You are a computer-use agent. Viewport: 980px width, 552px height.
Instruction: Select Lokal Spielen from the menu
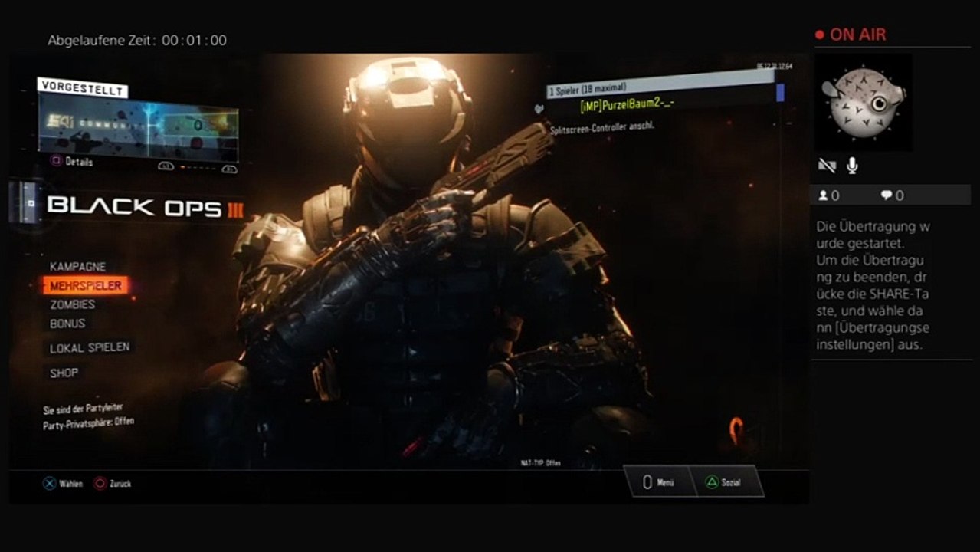[x=90, y=348]
